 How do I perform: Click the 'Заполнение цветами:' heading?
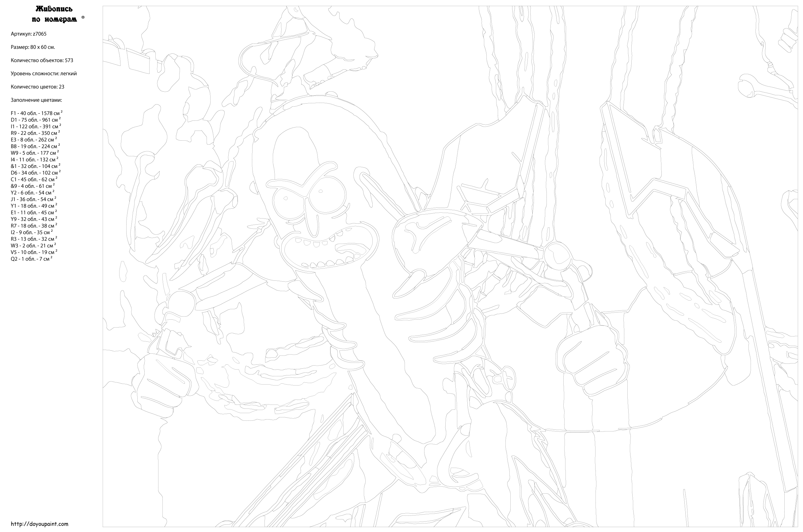coord(36,100)
